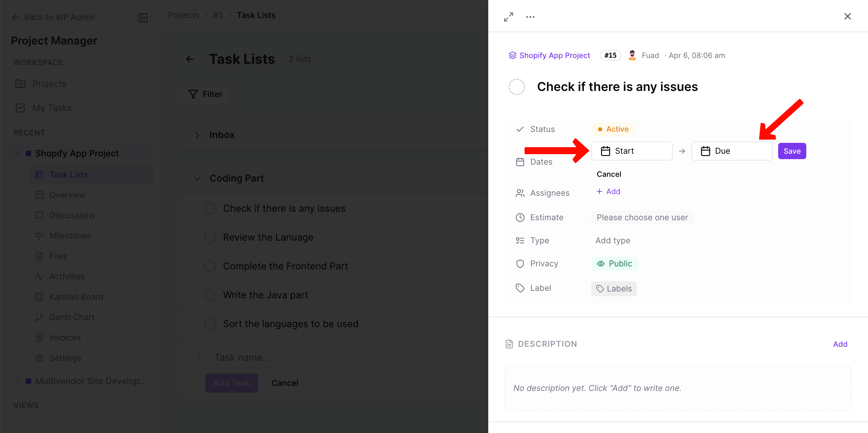Mark task complete via title circle

[517, 87]
